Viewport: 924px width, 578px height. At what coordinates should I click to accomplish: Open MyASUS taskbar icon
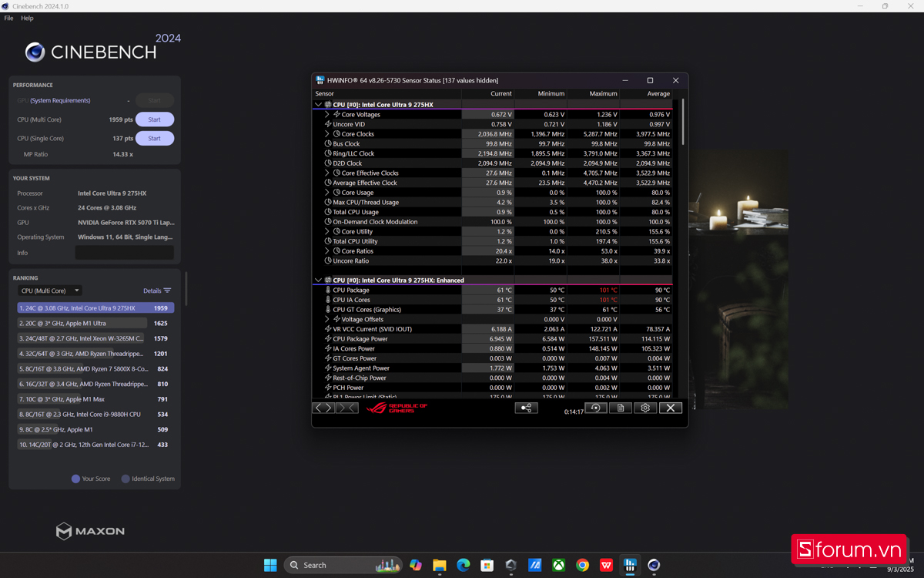tap(534, 565)
